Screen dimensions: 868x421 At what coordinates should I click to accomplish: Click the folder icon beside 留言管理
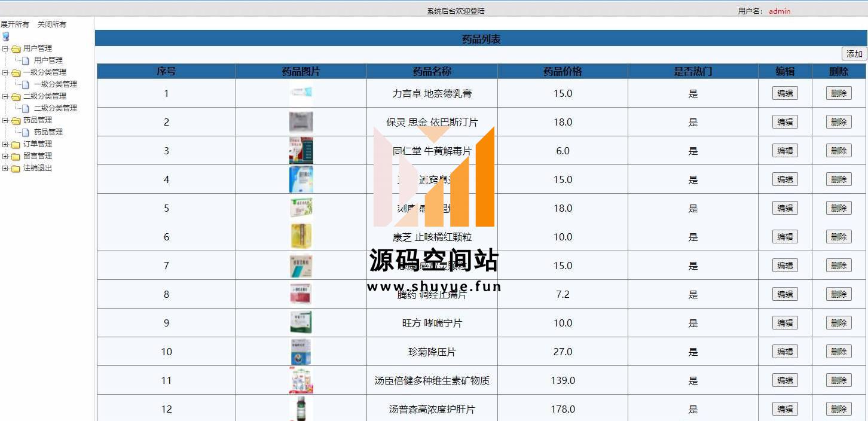pos(16,156)
